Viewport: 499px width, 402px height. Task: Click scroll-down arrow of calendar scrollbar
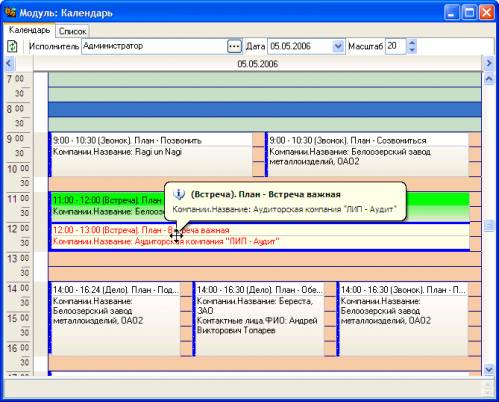coord(489,369)
